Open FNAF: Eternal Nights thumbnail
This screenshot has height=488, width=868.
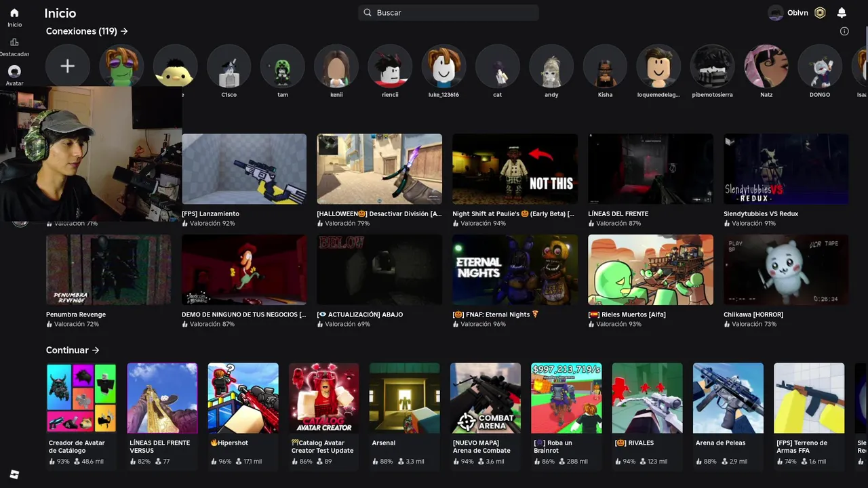(x=515, y=270)
